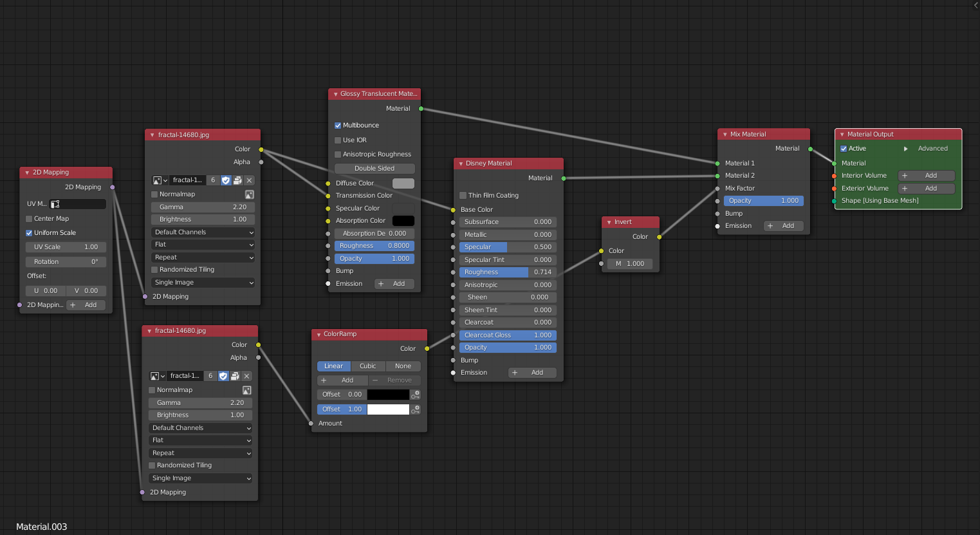Toggle fake user shield in upper fractal-14680.jpg node

point(226,180)
